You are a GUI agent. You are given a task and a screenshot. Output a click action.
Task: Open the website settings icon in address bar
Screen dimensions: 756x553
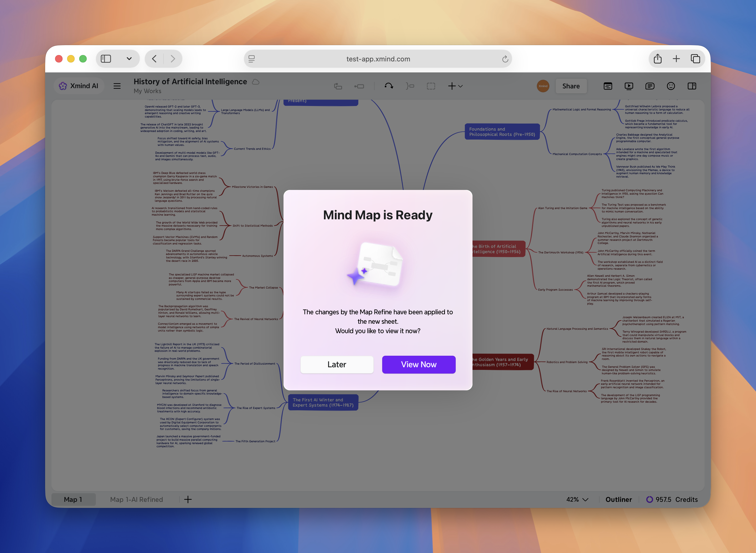tap(251, 59)
